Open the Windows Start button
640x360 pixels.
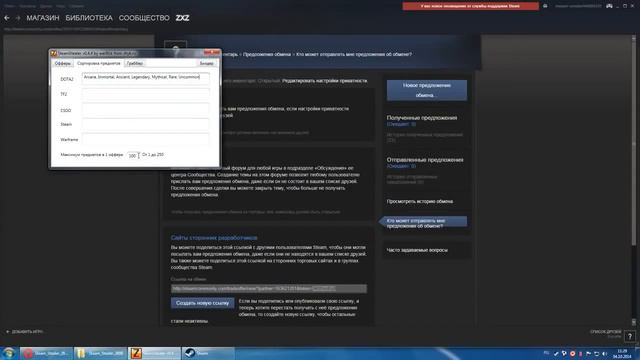pos(9,353)
